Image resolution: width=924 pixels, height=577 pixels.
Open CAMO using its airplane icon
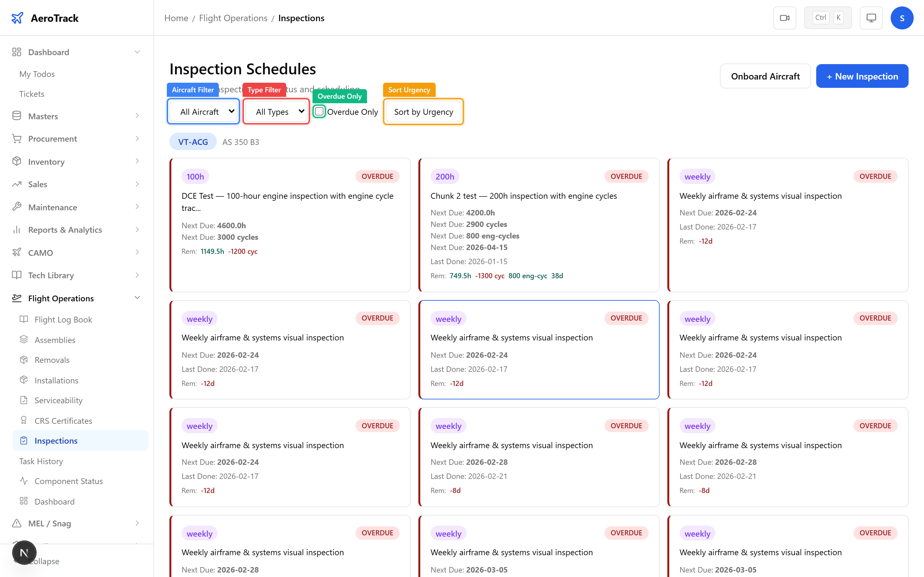click(x=17, y=252)
